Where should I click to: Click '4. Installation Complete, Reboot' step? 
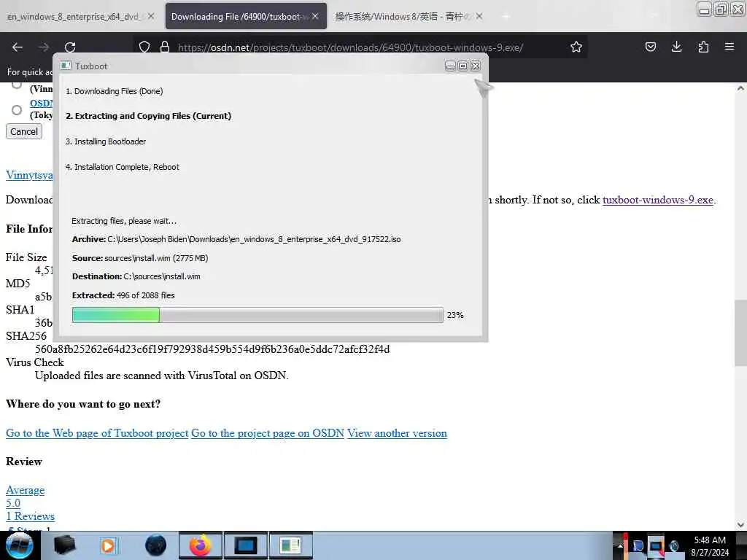coord(123,167)
